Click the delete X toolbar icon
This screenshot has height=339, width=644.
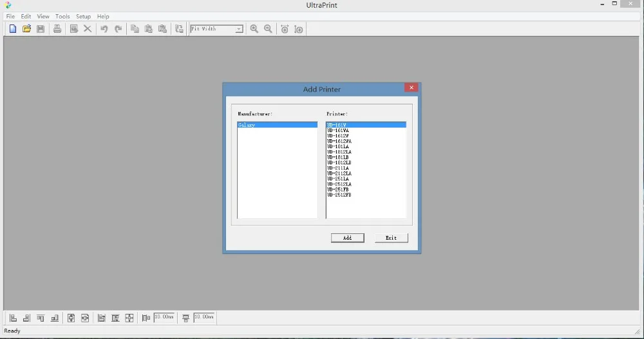coord(88,29)
